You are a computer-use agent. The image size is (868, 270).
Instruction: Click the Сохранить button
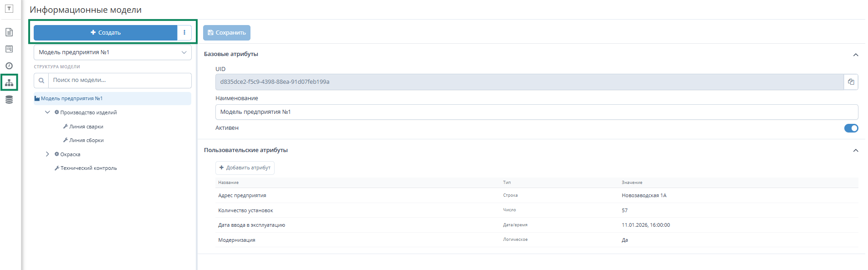(x=227, y=32)
